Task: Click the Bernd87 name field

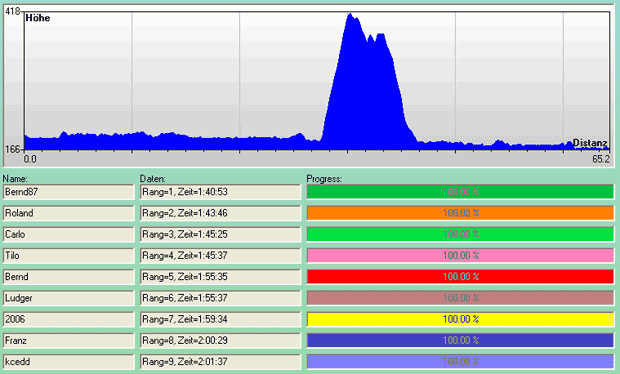Action: tap(69, 192)
